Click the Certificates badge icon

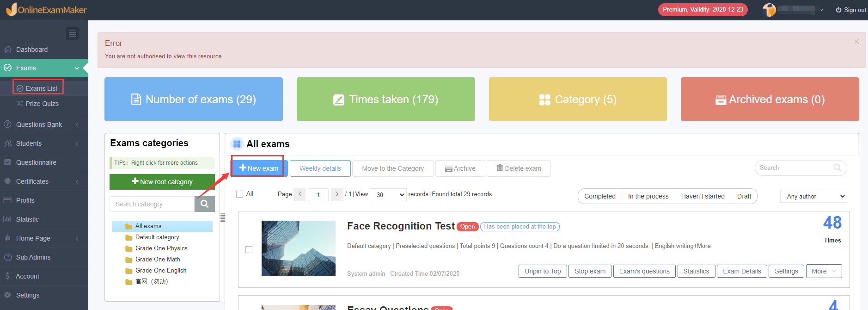pos(7,181)
